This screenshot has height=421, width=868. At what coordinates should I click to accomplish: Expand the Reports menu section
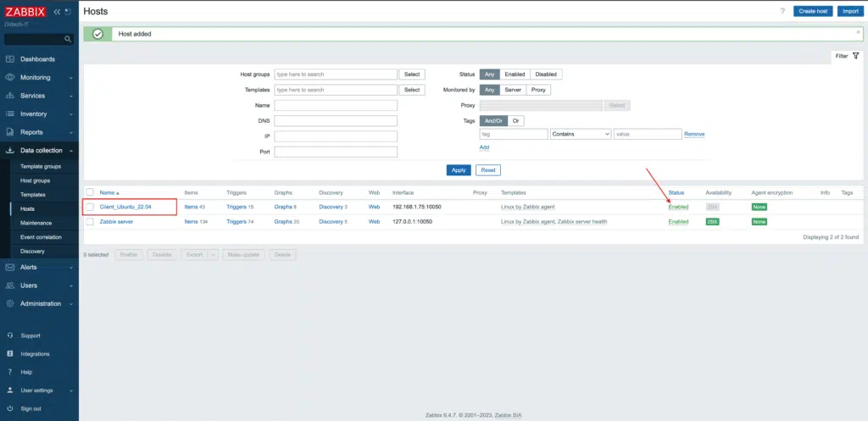[71, 133]
